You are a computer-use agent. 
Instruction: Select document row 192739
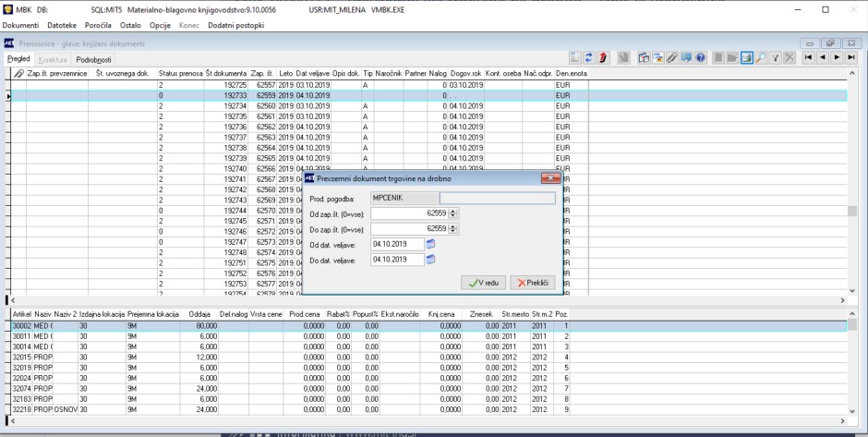pyautogui.click(x=429, y=158)
